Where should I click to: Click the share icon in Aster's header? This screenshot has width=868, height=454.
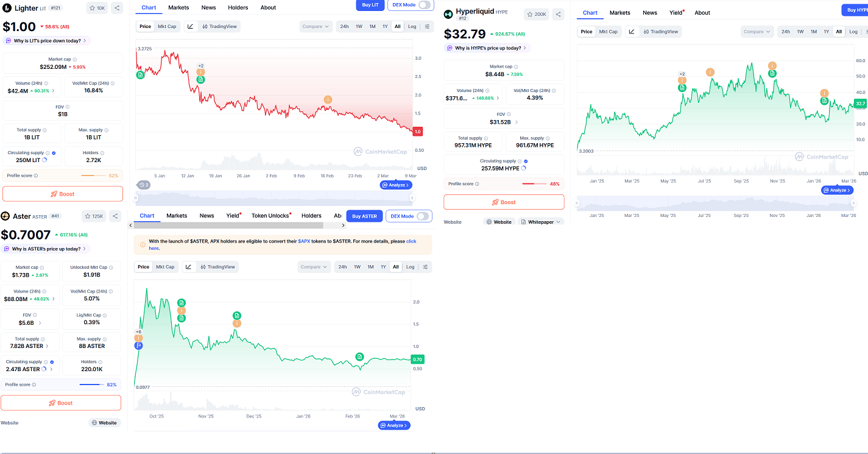pyautogui.click(x=115, y=216)
